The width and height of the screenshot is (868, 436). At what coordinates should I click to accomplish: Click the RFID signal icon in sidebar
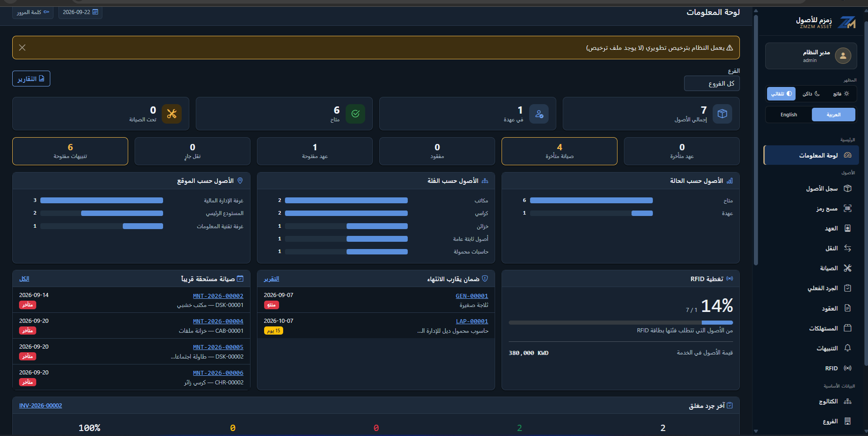tap(848, 368)
